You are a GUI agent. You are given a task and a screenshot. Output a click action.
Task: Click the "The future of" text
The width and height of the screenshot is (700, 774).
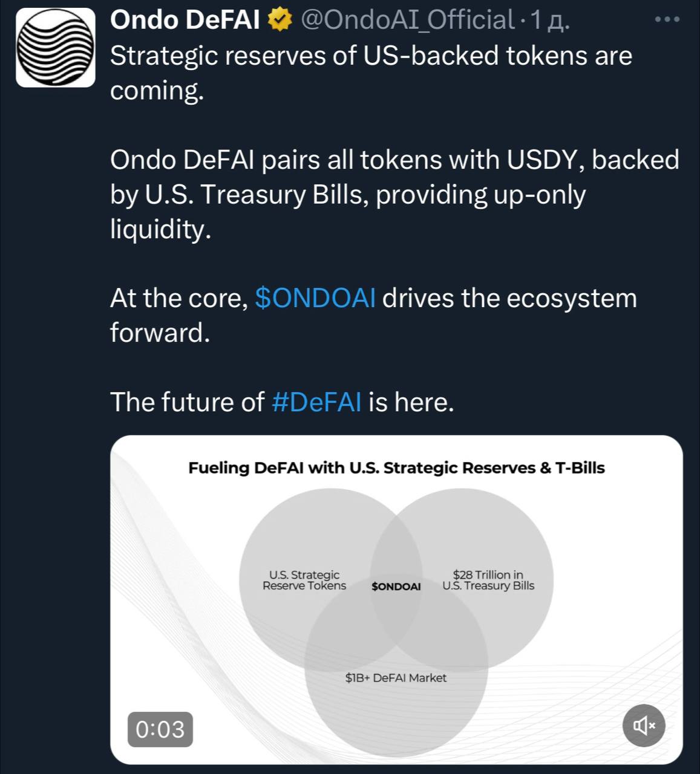click(187, 402)
